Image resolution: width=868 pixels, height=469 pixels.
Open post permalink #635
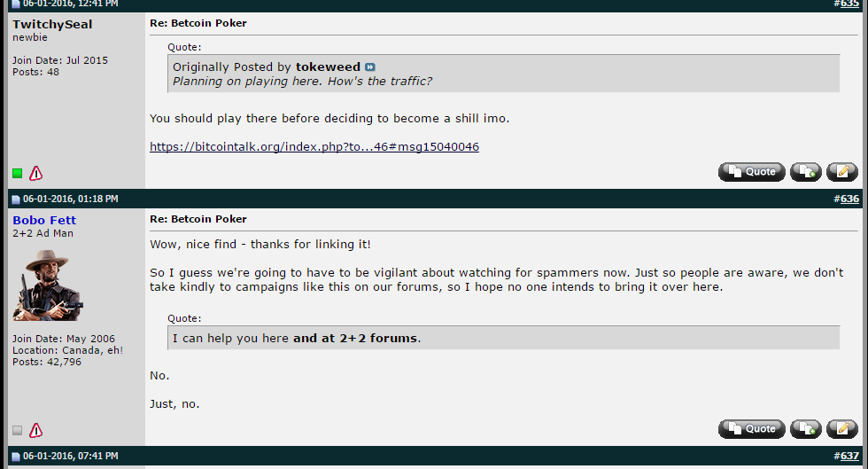(849, 4)
